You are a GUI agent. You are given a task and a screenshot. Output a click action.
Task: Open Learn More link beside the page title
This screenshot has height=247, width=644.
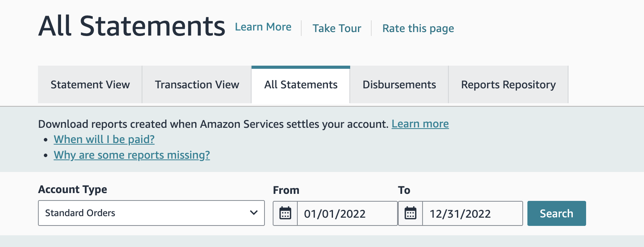pyautogui.click(x=263, y=27)
